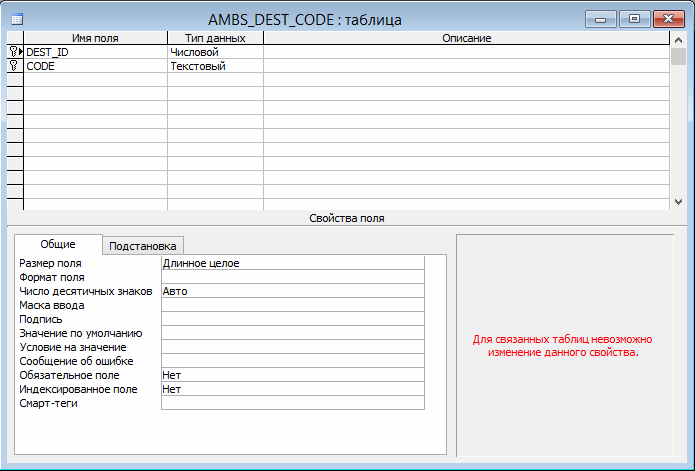The image size is (695, 471).
Task: Click the Имя поля column header
Action: point(95,38)
